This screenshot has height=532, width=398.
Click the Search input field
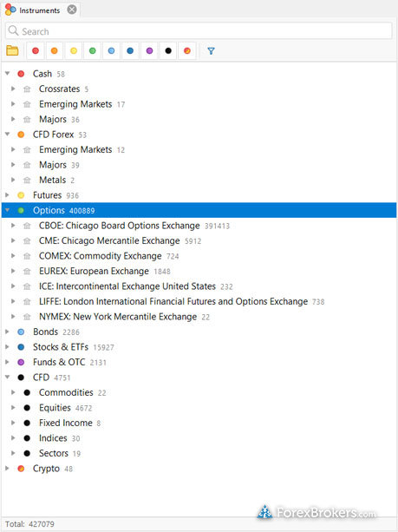199,31
